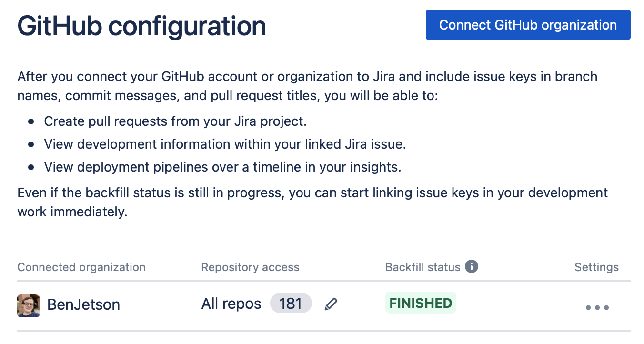Click the 181 repository count badge

291,304
